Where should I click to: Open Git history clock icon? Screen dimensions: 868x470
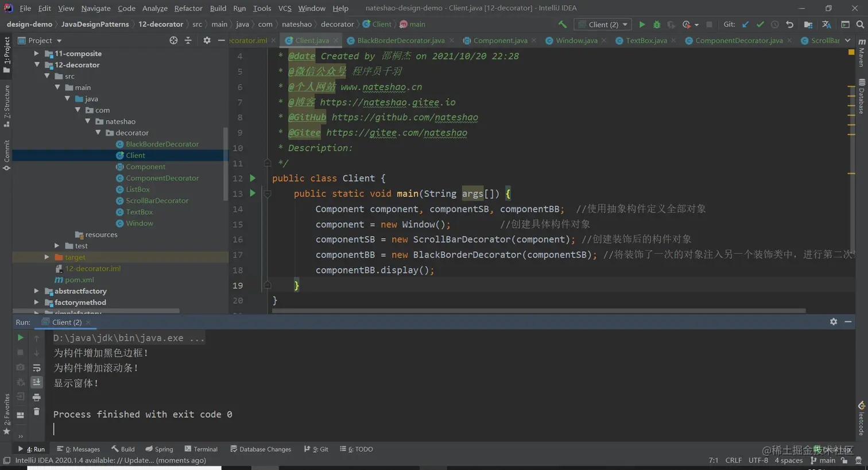click(774, 24)
